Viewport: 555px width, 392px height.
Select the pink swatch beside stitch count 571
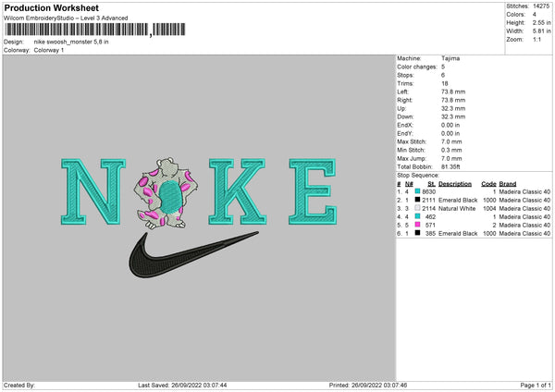click(x=417, y=225)
